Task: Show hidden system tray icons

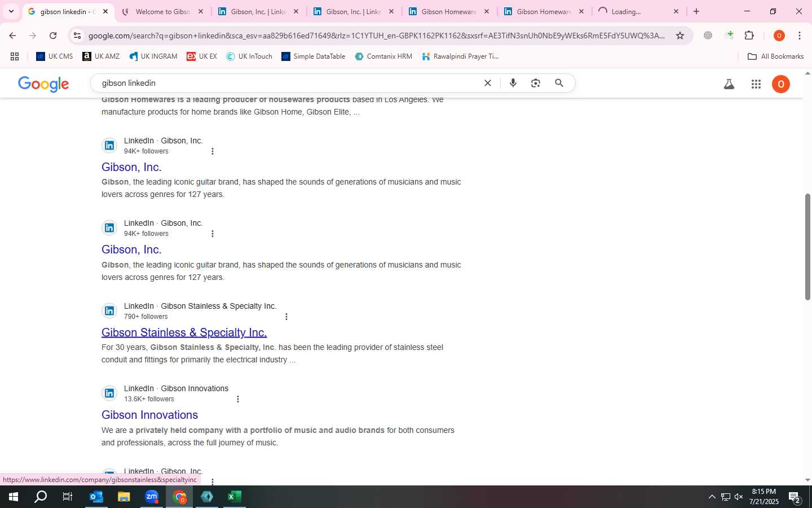Action: [x=712, y=497]
